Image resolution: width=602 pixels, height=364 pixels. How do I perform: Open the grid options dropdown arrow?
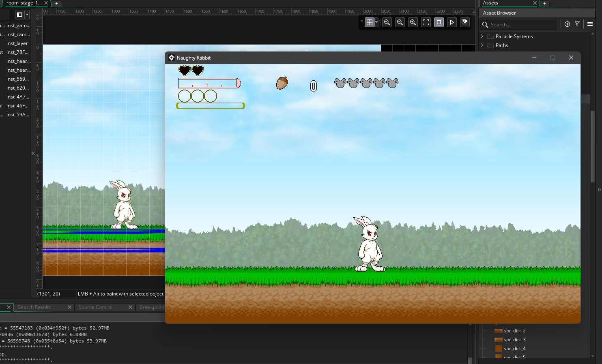pos(376,22)
